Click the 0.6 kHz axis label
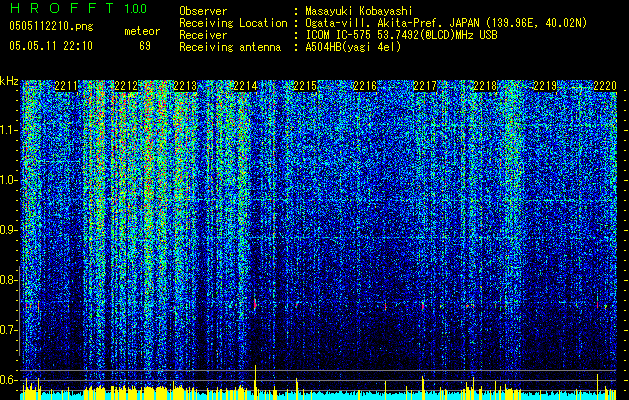629x400 pixels. [8, 380]
